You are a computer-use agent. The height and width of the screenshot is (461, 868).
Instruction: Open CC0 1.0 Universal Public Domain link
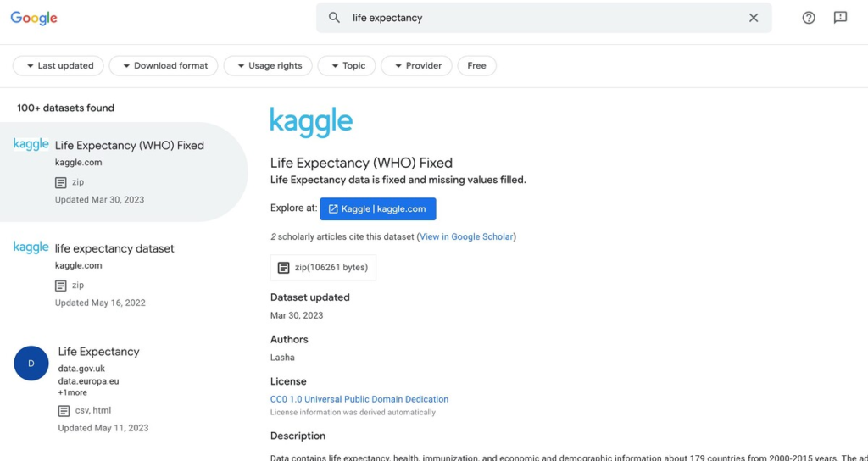click(x=359, y=399)
